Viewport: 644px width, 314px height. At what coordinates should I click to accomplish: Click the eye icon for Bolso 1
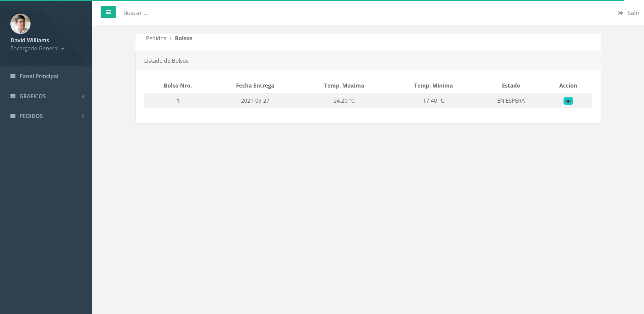(568, 101)
